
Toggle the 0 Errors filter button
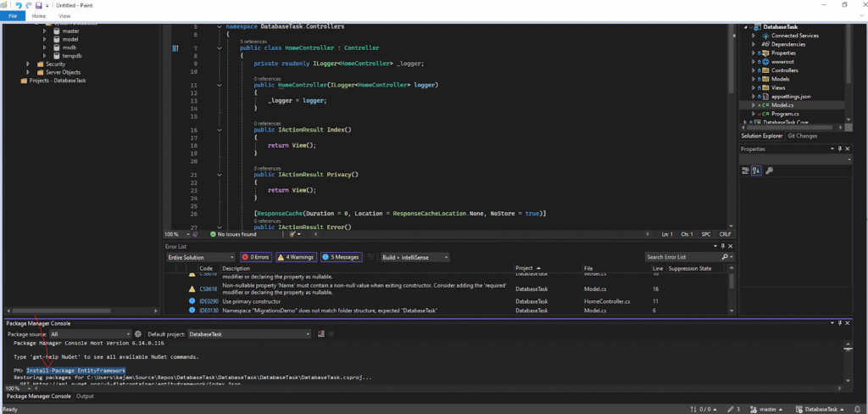pyautogui.click(x=257, y=257)
